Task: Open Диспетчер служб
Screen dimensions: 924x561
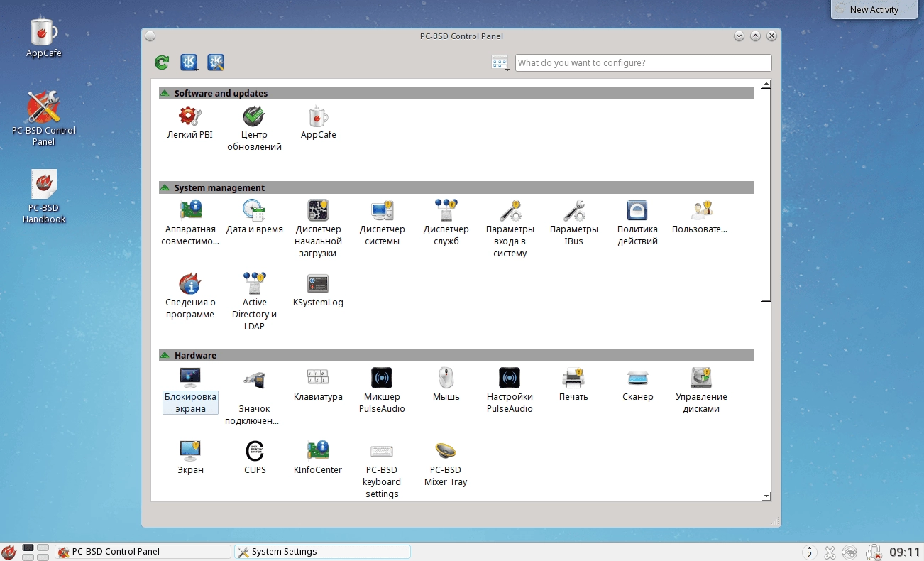Action: [x=446, y=223]
